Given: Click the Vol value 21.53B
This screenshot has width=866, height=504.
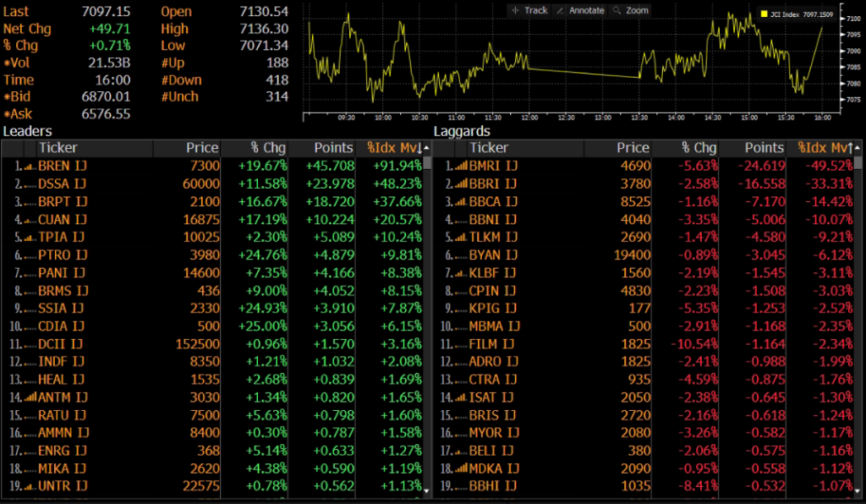Looking at the screenshot, I should (109, 63).
